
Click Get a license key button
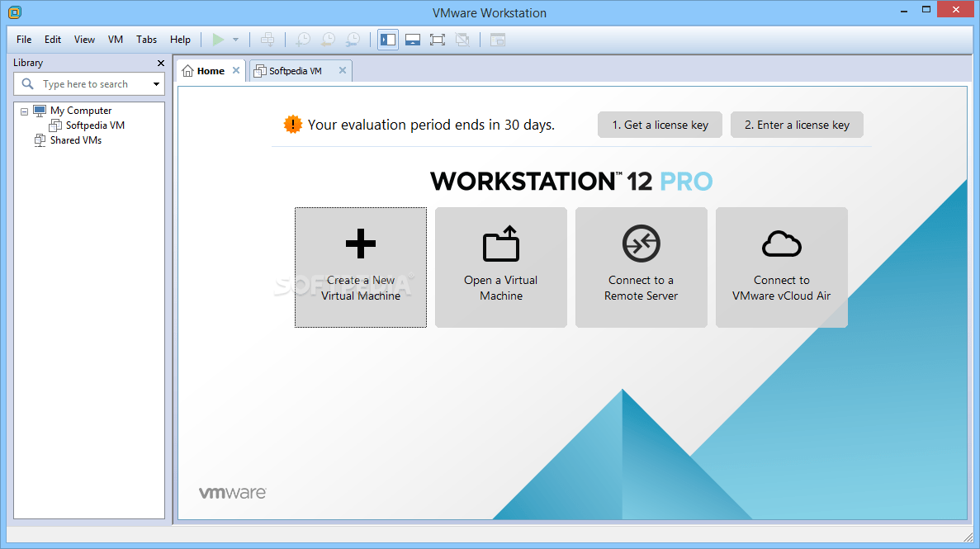click(x=660, y=125)
